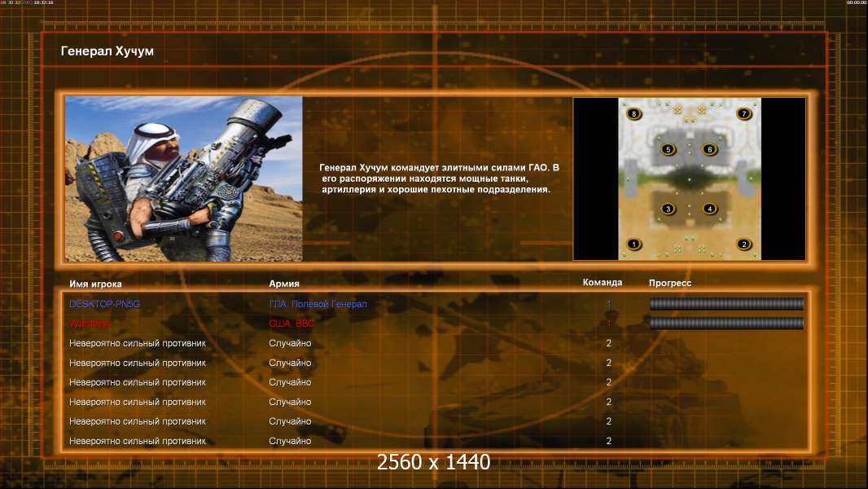The height and width of the screenshot is (489, 868).
Task: Click the army "ГЛА Полевой Генерал"
Action: click(x=318, y=304)
